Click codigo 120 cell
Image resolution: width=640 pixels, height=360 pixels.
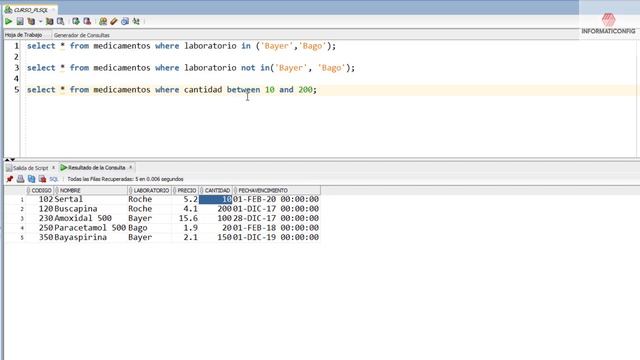[x=40, y=209]
